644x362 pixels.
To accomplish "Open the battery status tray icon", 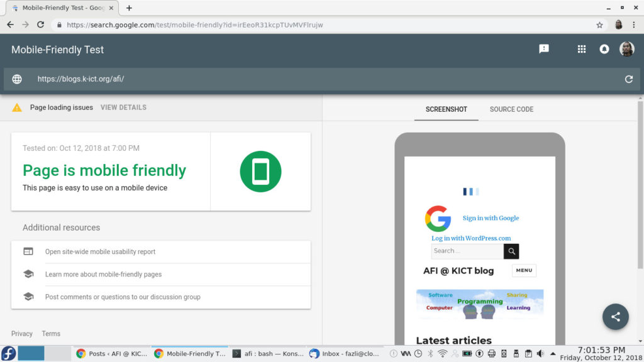I will coord(467,353).
